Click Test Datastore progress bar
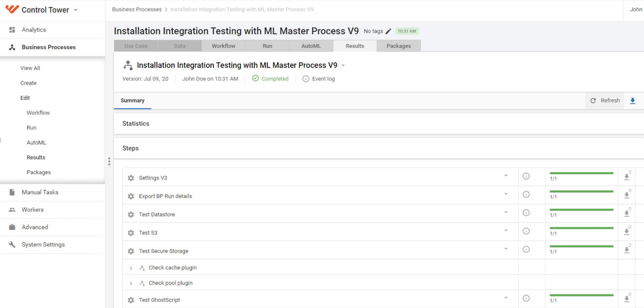 tap(581, 210)
